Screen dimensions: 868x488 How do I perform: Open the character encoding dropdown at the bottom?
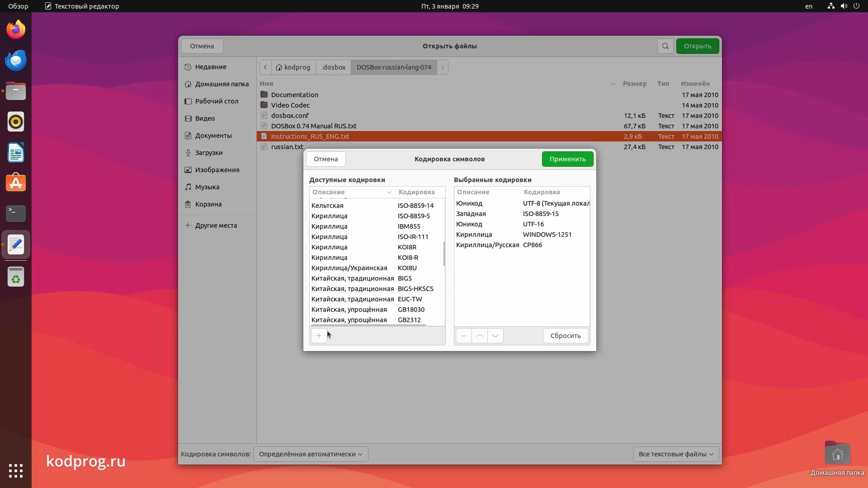pos(311,454)
